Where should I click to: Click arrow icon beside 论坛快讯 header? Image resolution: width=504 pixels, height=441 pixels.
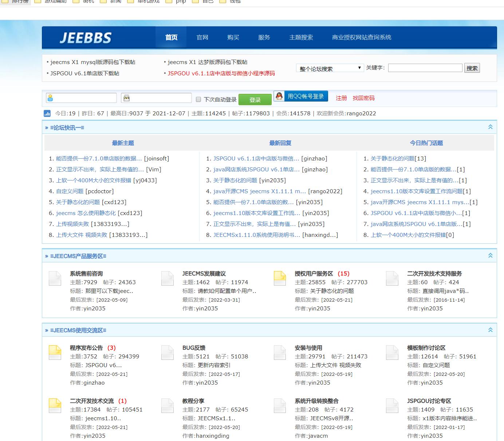[x=47, y=128]
